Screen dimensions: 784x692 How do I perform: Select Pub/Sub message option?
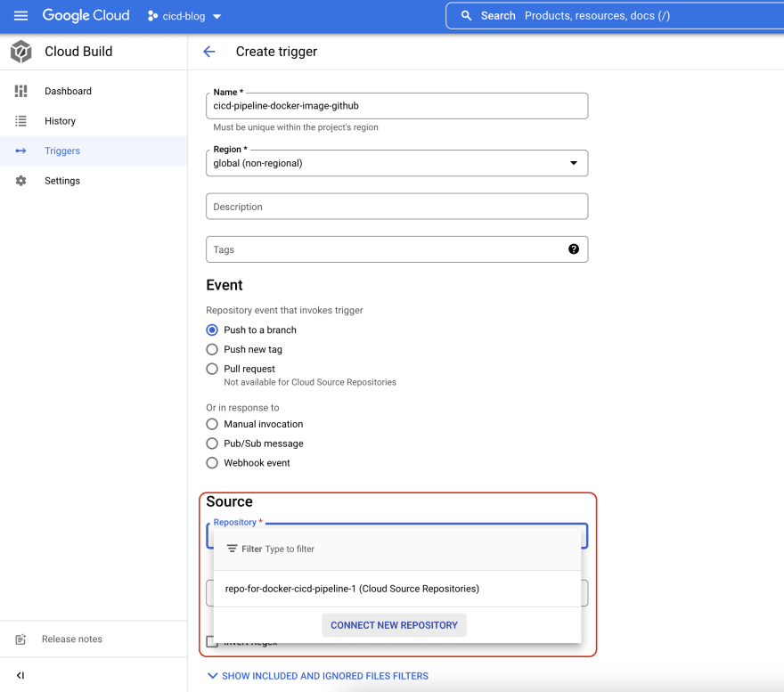coord(212,444)
